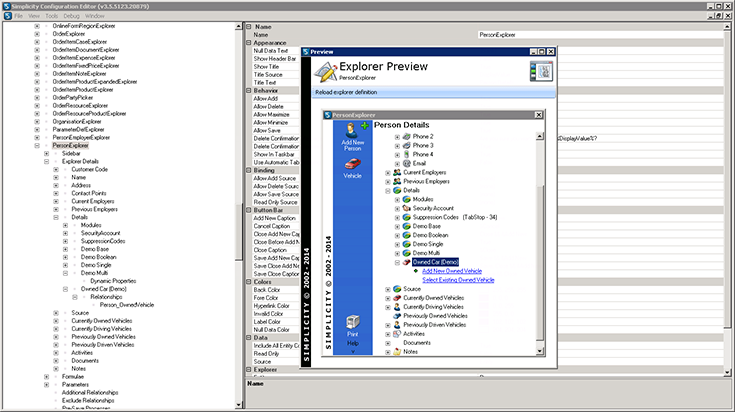Expand the Current Employers preview node
This screenshot has width=735, height=412.
click(x=388, y=173)
